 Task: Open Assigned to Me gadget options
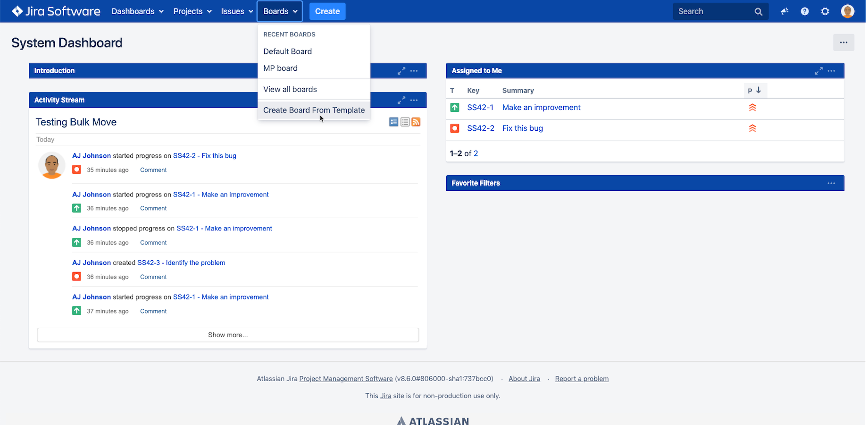pyautogui.click(x=831, y=71)
